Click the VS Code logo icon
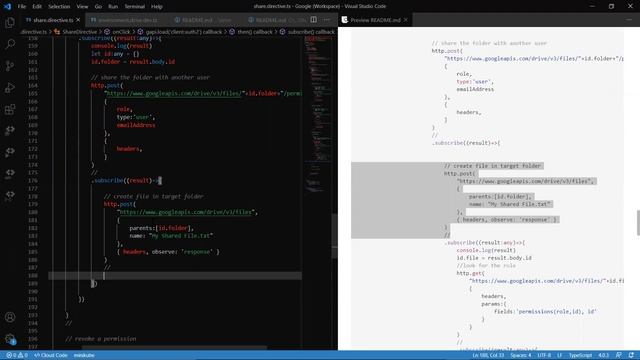This screenshot has height=360, width=640. click(x=7, y=7)
